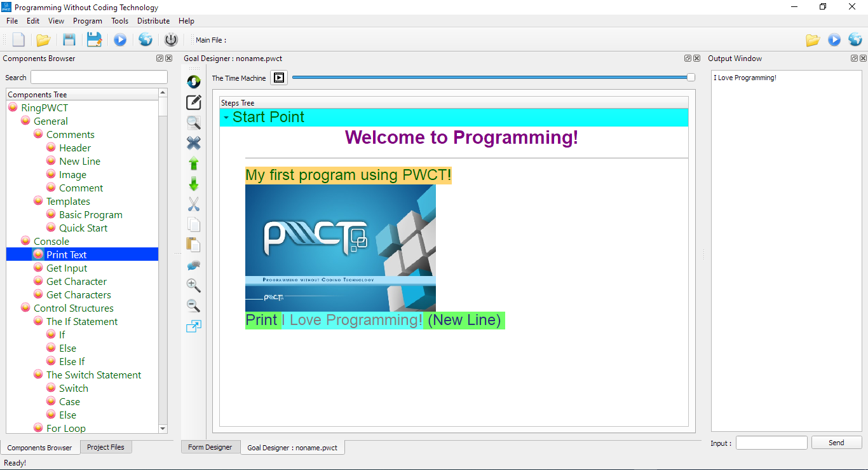This screenshot has width=868, height=470.
Task: Click the New file icon in toolbar
Action: (x=18, y=40)
